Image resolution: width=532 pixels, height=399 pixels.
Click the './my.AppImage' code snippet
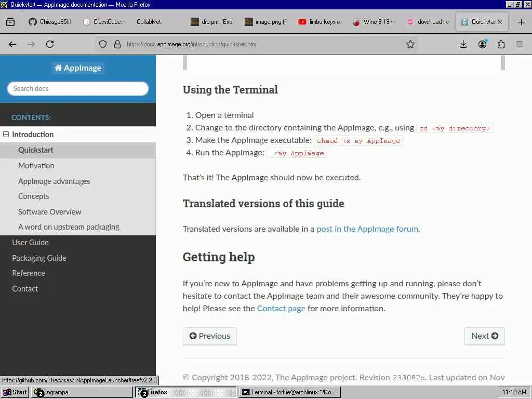click(x=297, y=153)
